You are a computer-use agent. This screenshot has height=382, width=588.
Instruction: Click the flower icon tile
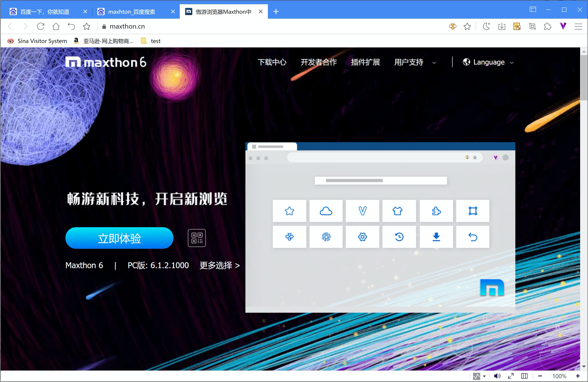pos(289,237)
